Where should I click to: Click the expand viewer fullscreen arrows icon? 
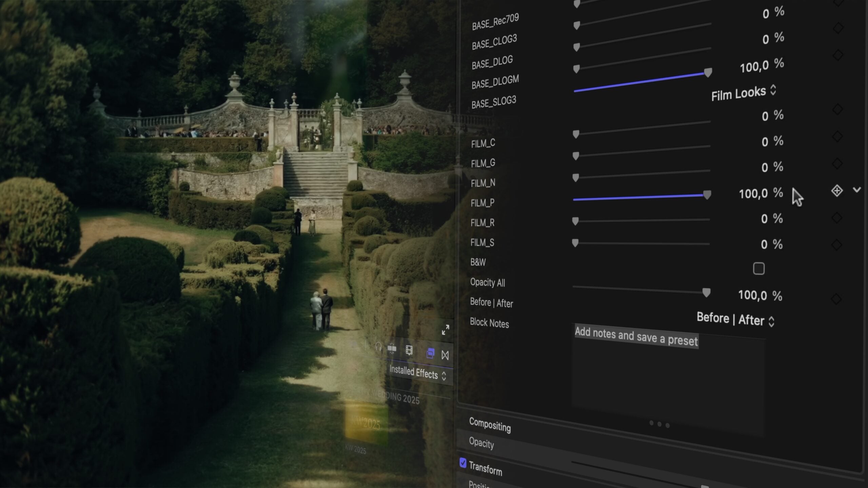click(x=445, y=330)
